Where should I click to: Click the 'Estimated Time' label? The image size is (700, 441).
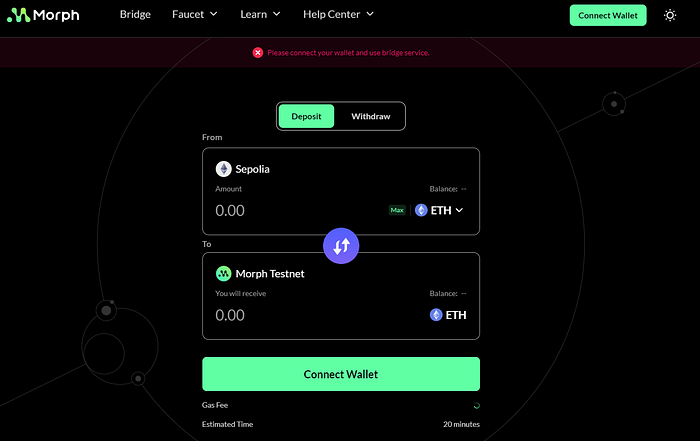click(227, 424)
